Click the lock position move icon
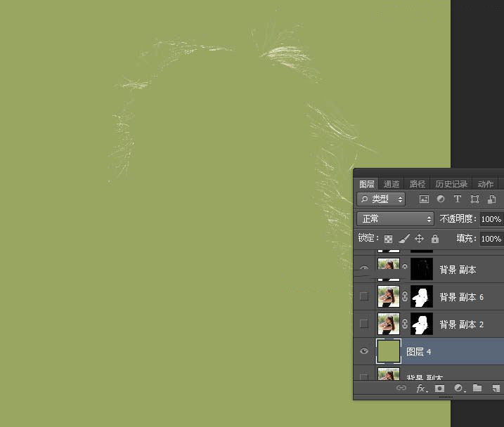 tap(420, 239)
